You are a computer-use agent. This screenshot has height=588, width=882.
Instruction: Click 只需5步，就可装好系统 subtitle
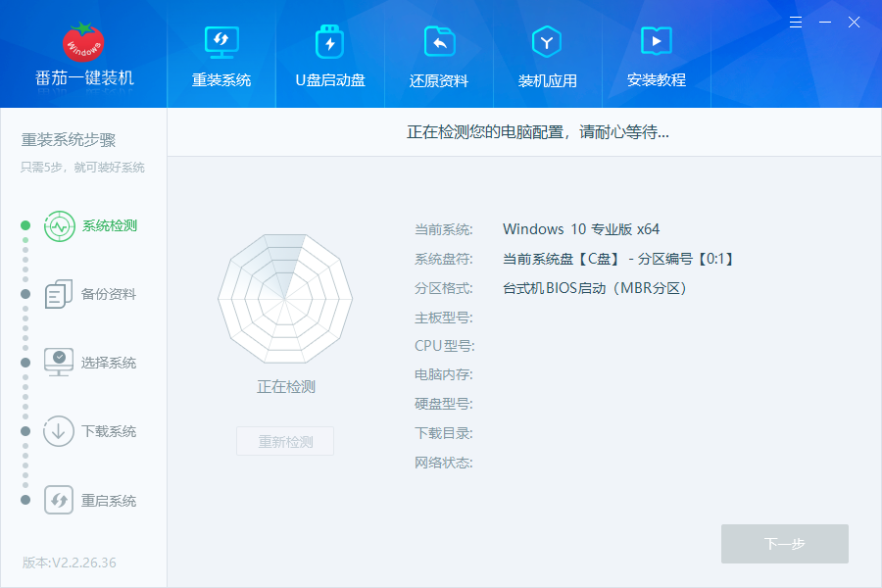coord(82,168)
